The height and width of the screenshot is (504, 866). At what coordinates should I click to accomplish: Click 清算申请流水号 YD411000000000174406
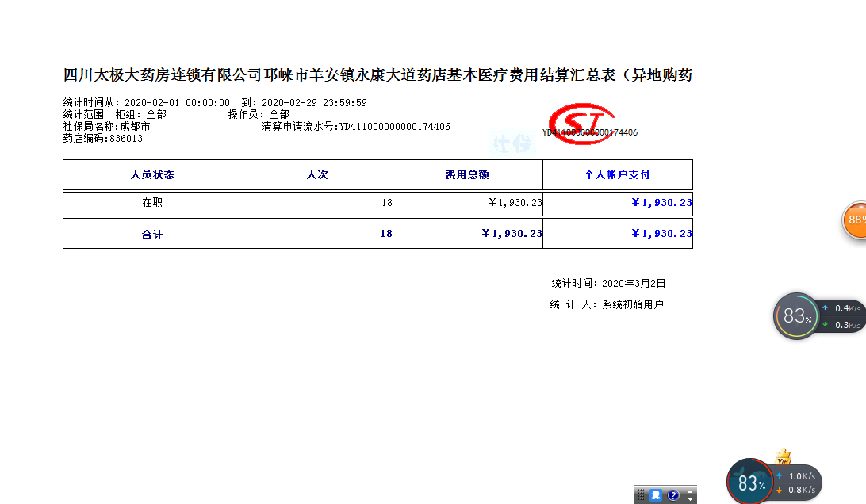[x=356, y=127]
